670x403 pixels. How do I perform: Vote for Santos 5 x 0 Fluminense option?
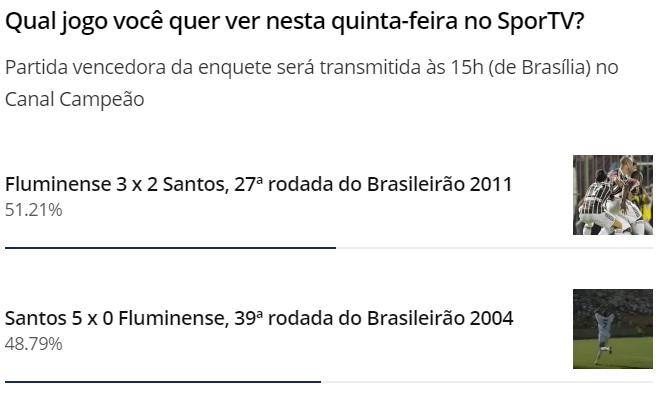[x=259, y=318]
